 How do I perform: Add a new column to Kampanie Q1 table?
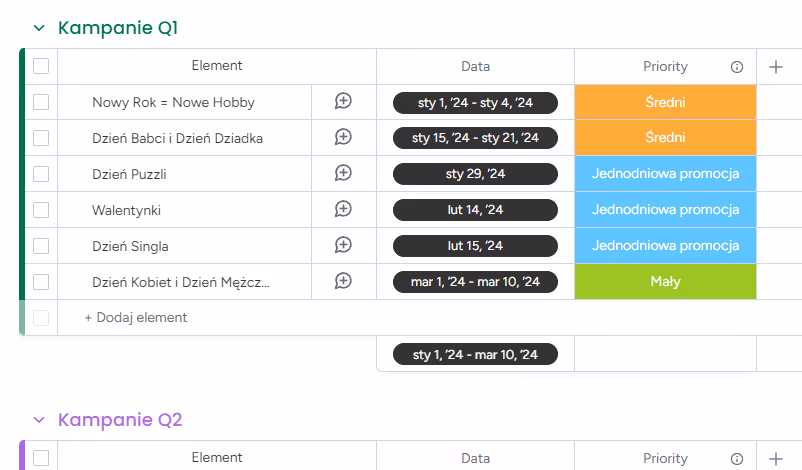point(776,67)
